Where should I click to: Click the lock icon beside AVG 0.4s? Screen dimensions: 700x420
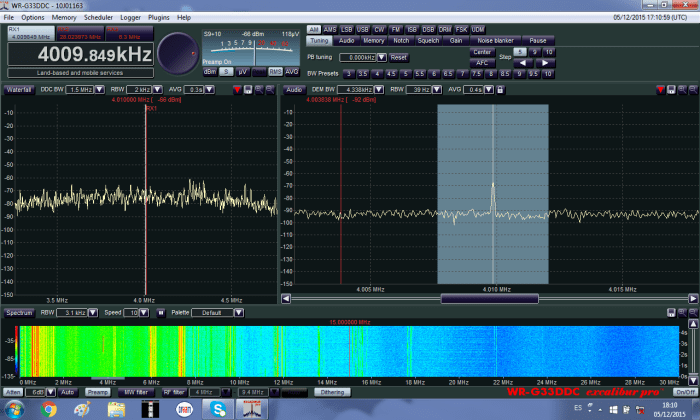(x=499, y=89)
